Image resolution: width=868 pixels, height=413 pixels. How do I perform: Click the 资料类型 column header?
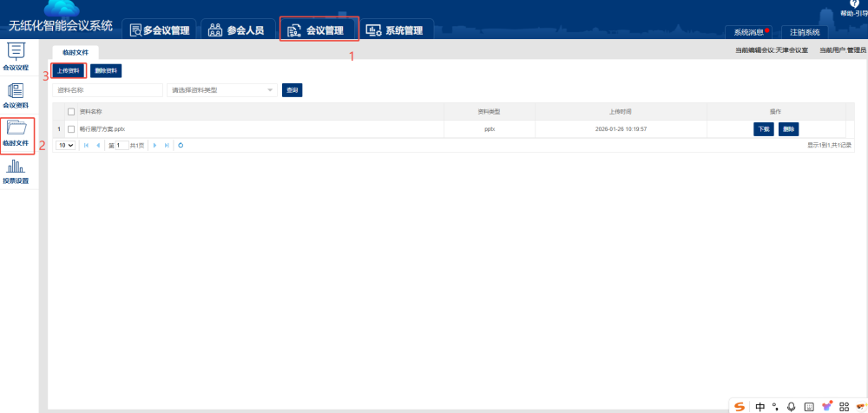click(490, 112)
